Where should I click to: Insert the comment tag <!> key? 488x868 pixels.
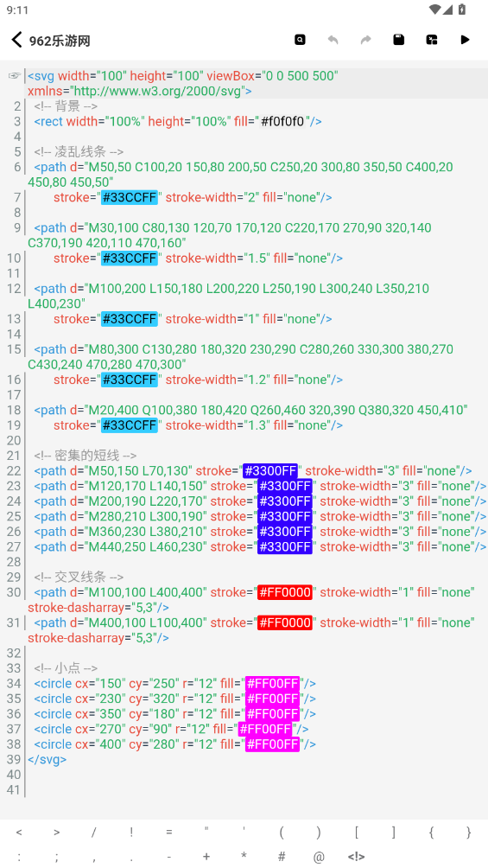click(357, 857)
